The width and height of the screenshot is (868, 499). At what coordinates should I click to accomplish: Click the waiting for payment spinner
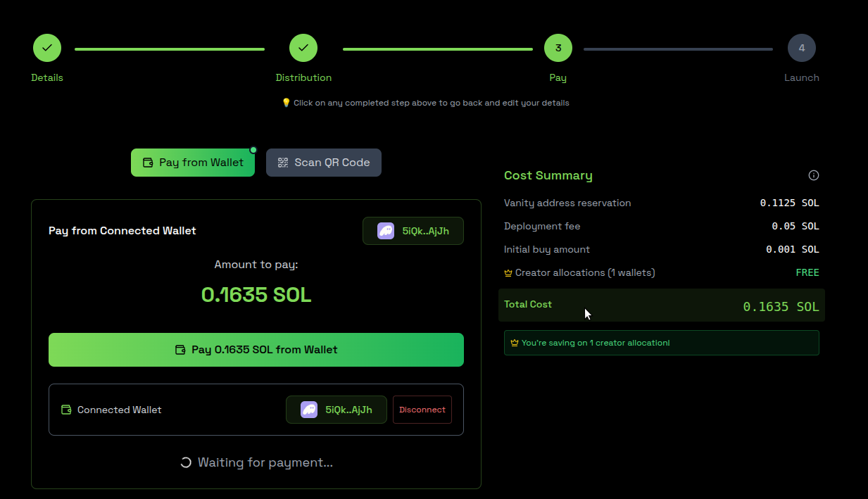click(185, 462)
